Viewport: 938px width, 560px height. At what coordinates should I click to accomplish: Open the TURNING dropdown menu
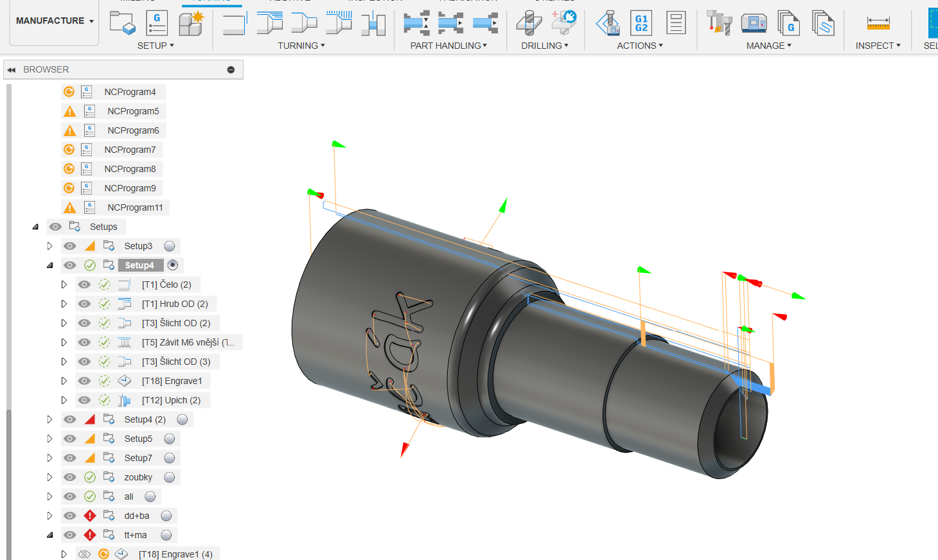click(x=301, y=46)
